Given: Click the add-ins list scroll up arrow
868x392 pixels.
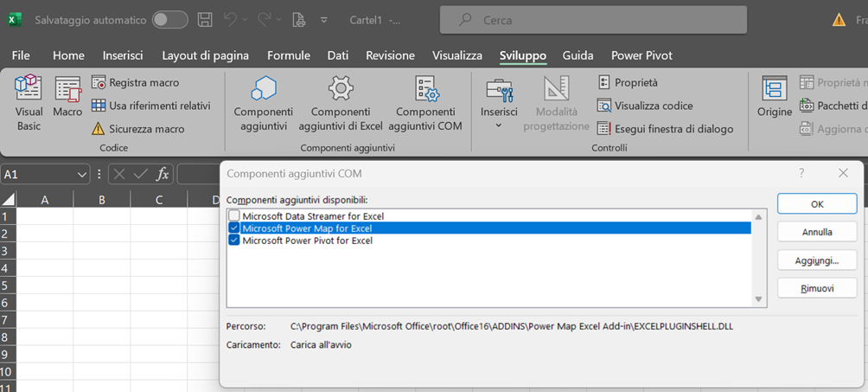Looking at the screenshot, I should pyautogui.click(x=759, y=217).
